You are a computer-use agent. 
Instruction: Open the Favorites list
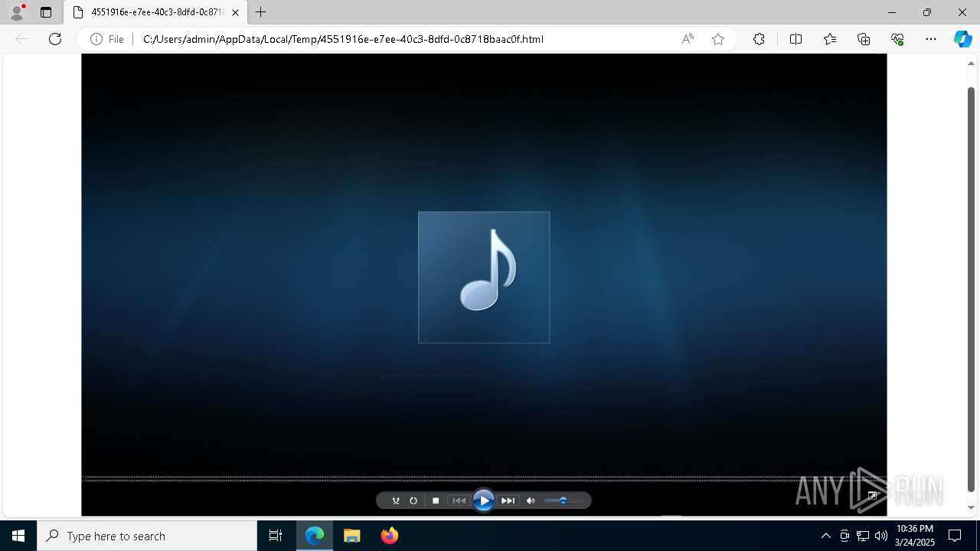click(830, 39)
